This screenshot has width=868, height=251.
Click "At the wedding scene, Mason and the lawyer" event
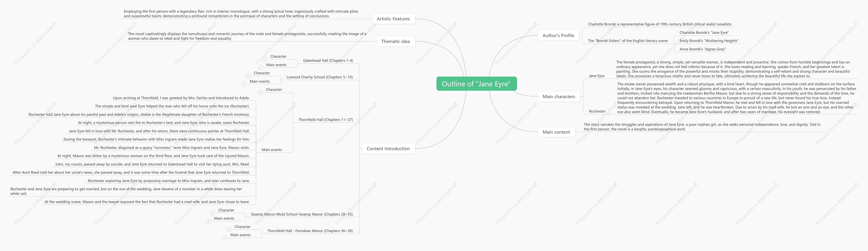147,202
